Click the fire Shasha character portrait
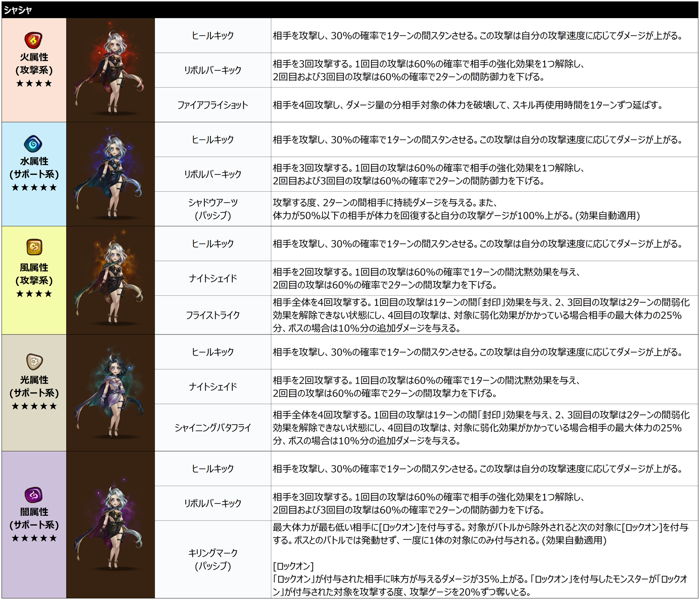The width and height of the screenshot is (700, 600). (110, 70)
